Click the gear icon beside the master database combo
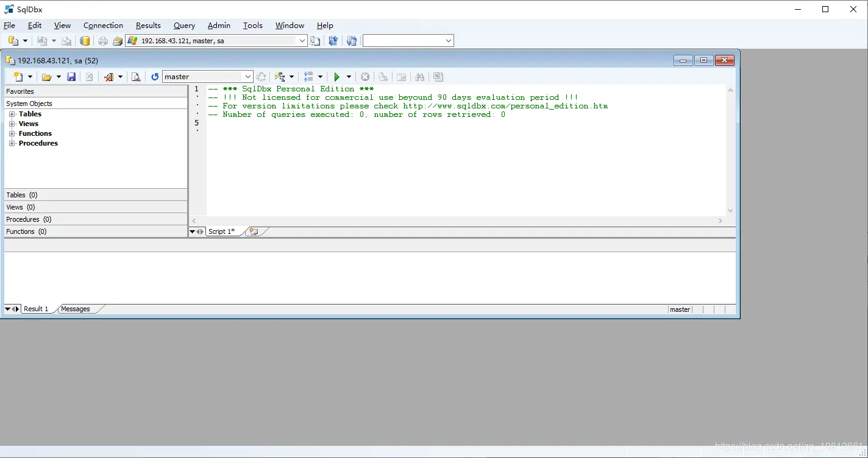The width and height of the screenshot is (868, 458). 261,77
